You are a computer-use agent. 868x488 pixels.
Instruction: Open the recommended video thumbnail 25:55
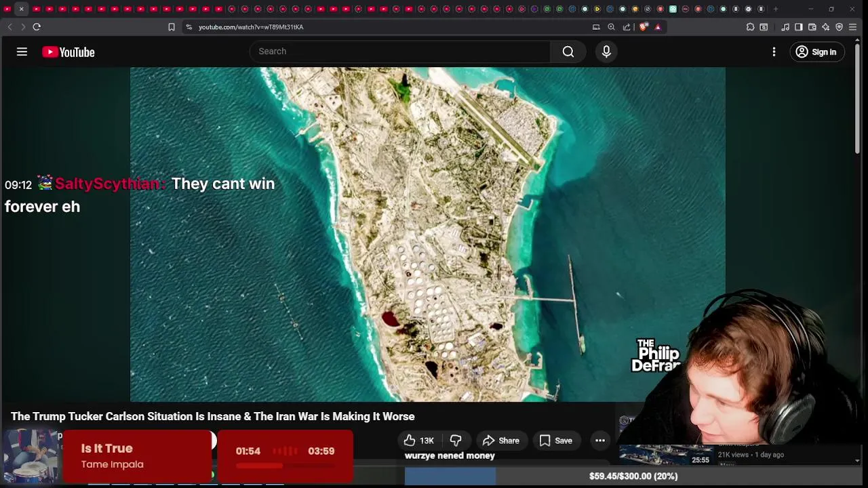pos(666,455)
